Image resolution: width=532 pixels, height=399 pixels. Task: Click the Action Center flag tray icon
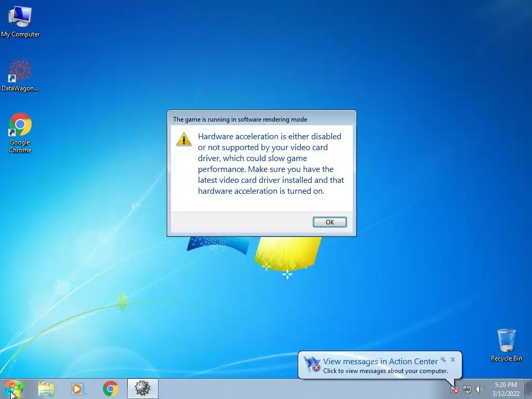click(454, 390)
